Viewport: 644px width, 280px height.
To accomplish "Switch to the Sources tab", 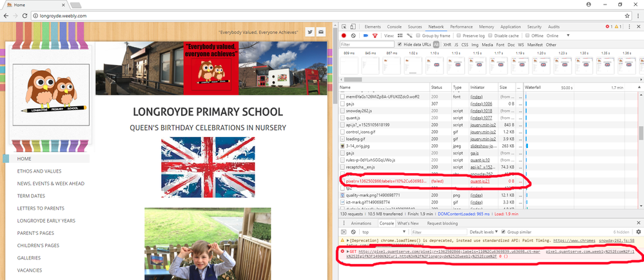I will pos(415,26).
